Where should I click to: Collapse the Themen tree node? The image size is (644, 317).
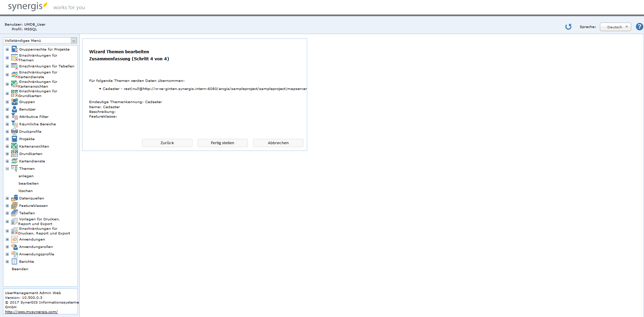coord(7,168)
